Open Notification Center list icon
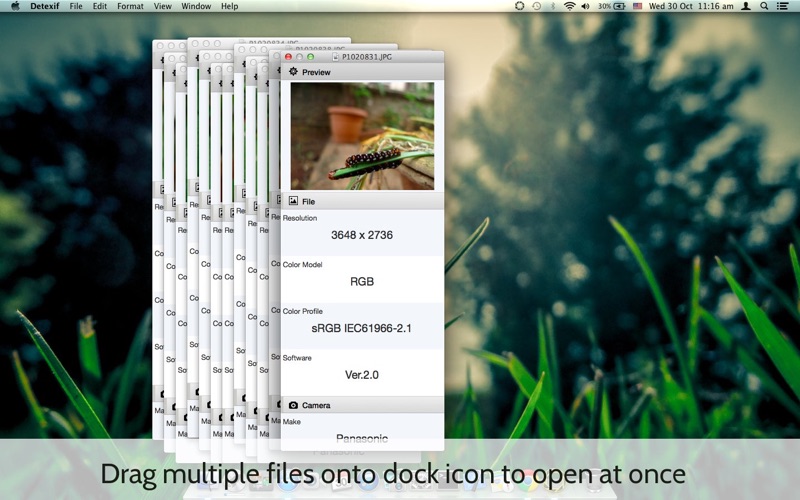800x500 pixels. (x=782, y=6)
